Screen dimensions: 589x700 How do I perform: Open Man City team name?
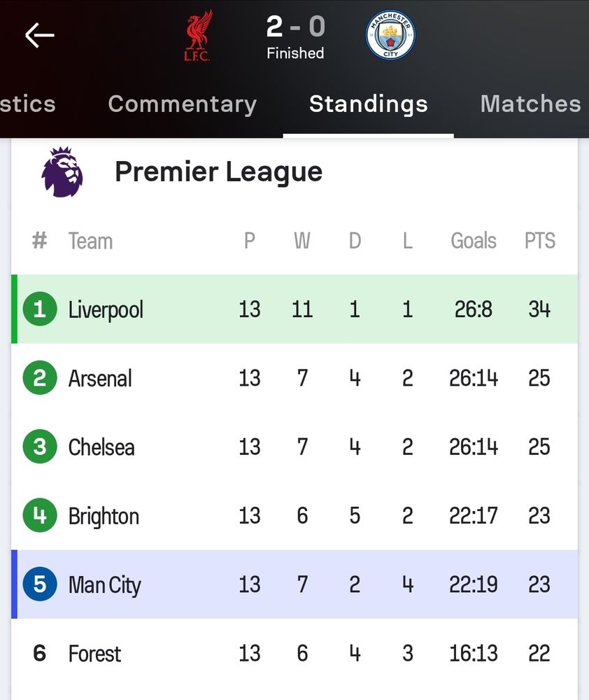click(x=105, y=584)
